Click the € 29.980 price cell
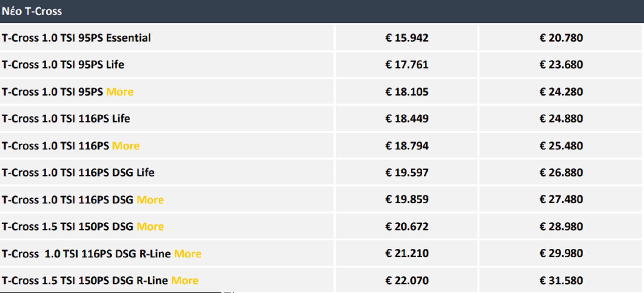The height and width of the screenshot is (293, 644). click(561, 253)
